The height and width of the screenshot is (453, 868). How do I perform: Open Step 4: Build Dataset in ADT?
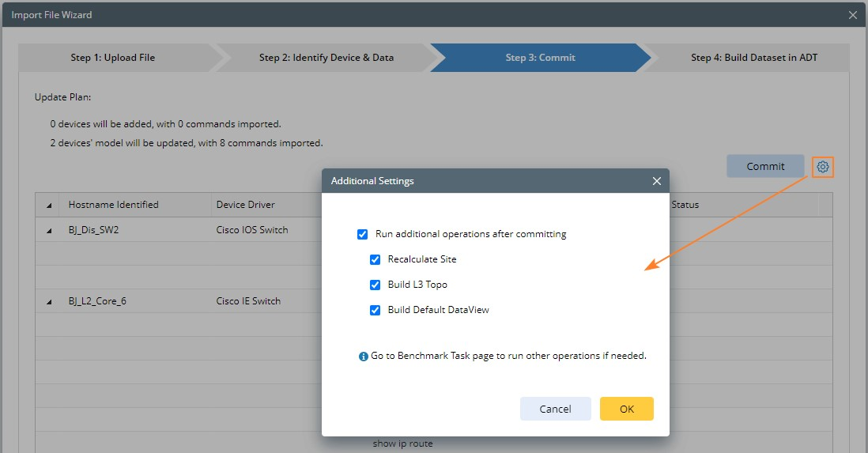click(x=754, y=58)
